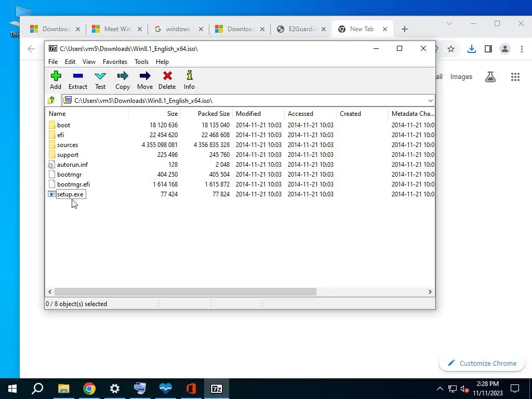532x399 pixels.
Task: Sort by the Accessed column header
Action: [311, 114]
